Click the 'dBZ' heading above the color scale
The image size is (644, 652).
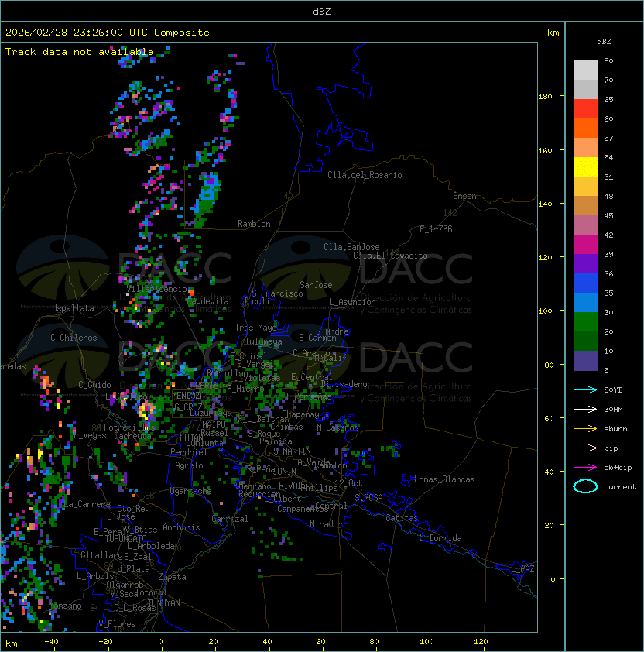tap(604, 42)
